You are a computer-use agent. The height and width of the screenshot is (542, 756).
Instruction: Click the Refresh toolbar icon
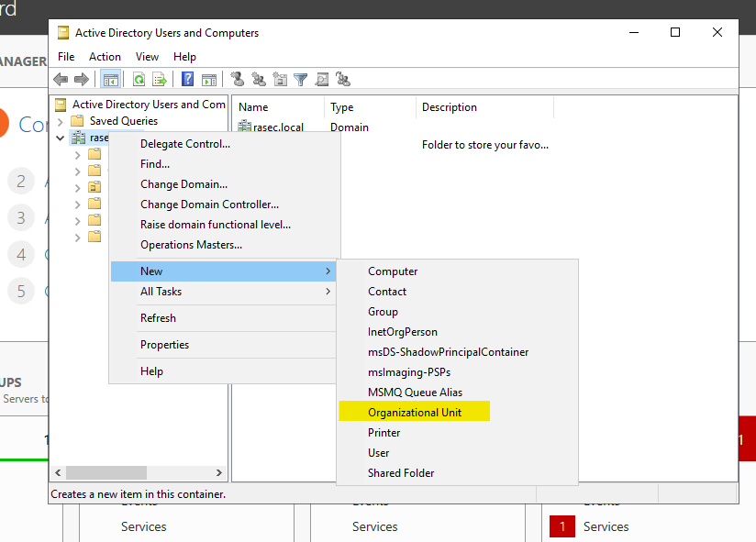point(139,80)
